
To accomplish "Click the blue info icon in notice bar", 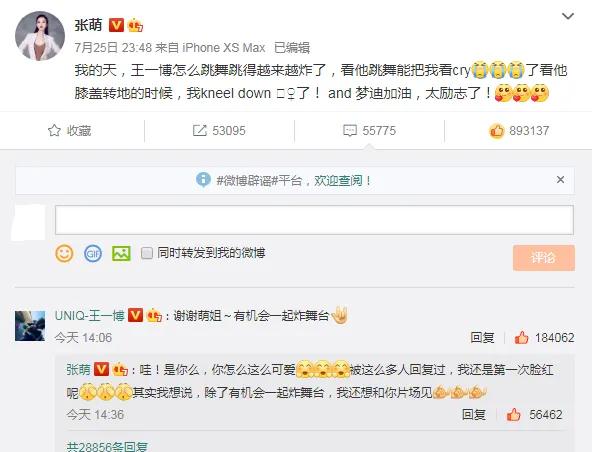I will point(203,180).
